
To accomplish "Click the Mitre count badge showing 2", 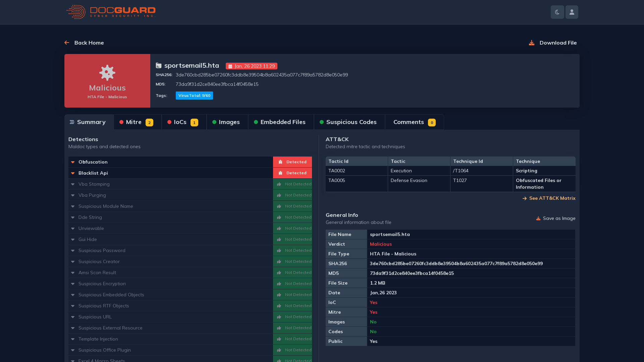I will (149, 123).
